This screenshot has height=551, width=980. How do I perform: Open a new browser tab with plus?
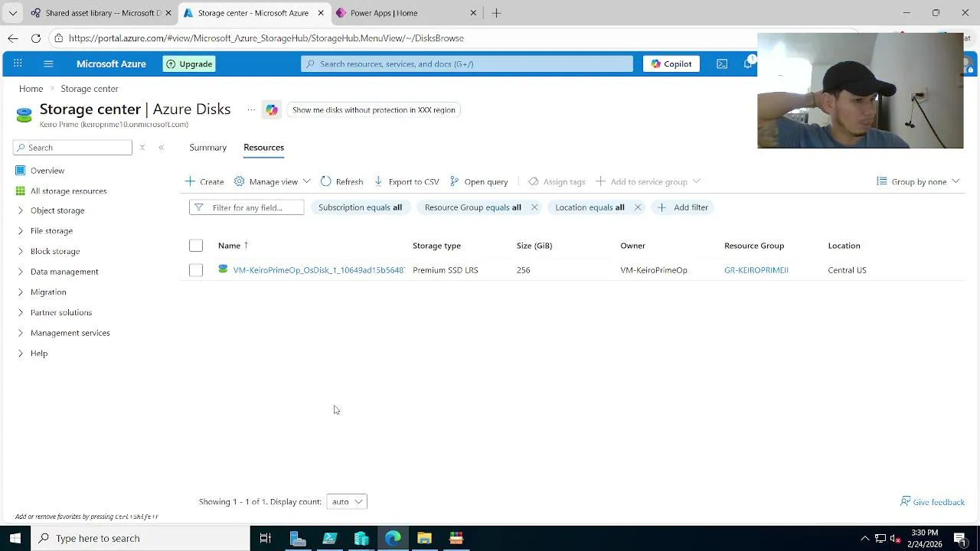[x=496, y=13]
